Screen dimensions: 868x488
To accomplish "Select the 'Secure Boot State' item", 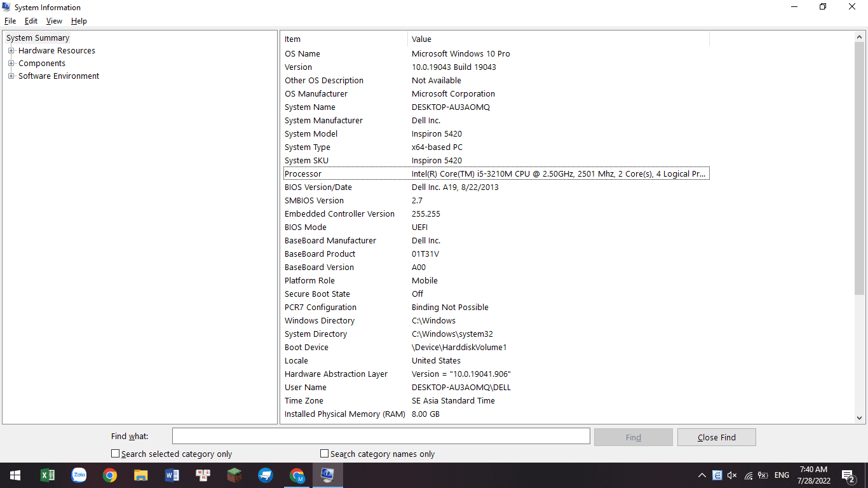I will 317,294.
